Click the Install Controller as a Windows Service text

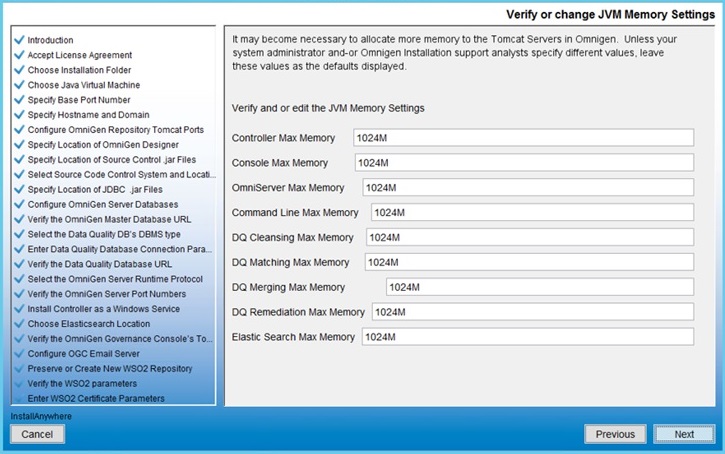click(x=104, y=309)
